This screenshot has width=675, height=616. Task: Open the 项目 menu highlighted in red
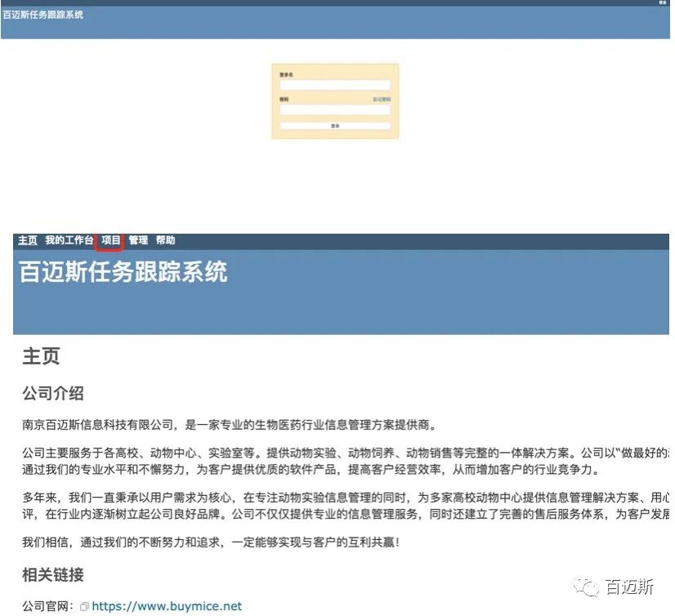[112, 240]
